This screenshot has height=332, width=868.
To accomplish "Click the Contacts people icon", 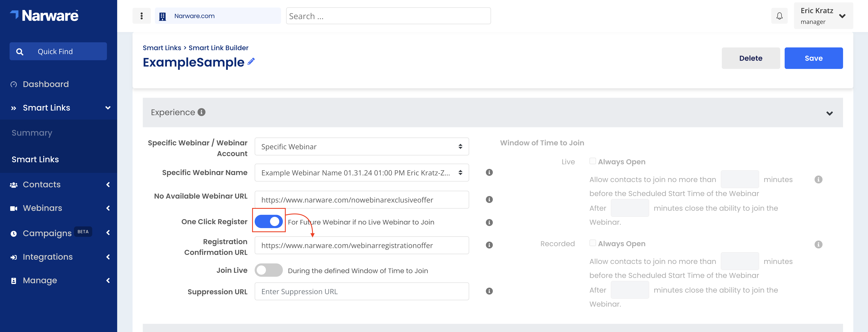I will [13, 185].
